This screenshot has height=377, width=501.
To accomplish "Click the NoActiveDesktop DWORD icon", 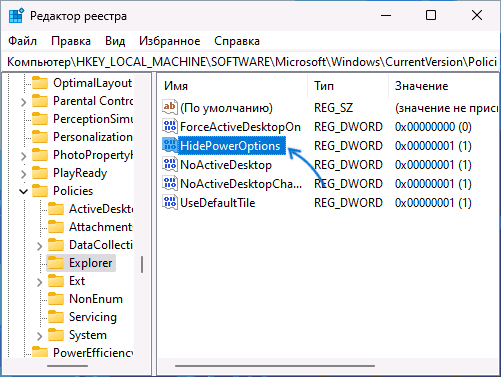I will (x=170, y=164).
